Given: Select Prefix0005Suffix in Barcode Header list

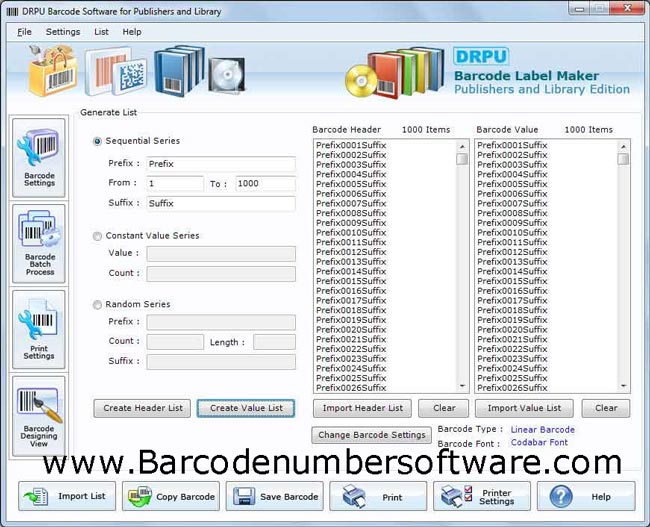Looking at the screenshot, I should [x=351, y=184].
